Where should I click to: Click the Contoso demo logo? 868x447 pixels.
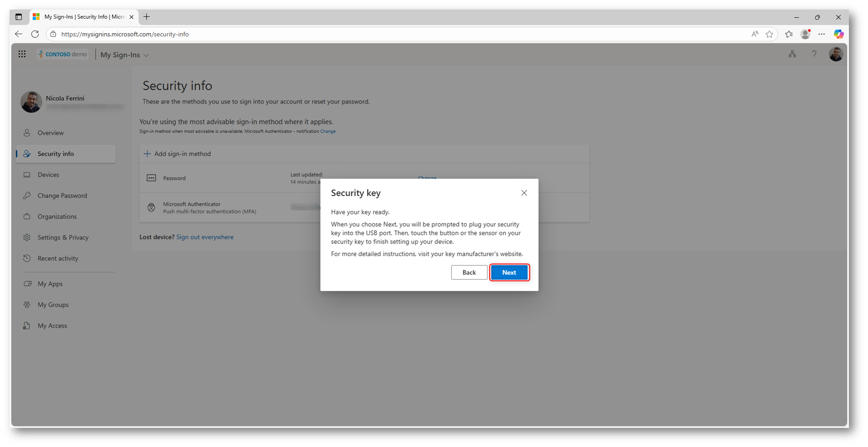[63, 55]
